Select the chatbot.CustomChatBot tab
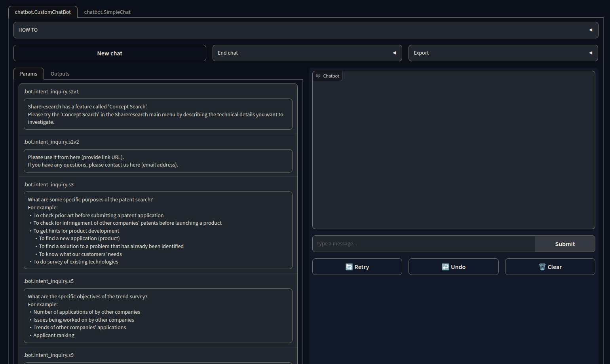This screenshot has height=364, width=610. coord(43,12)
